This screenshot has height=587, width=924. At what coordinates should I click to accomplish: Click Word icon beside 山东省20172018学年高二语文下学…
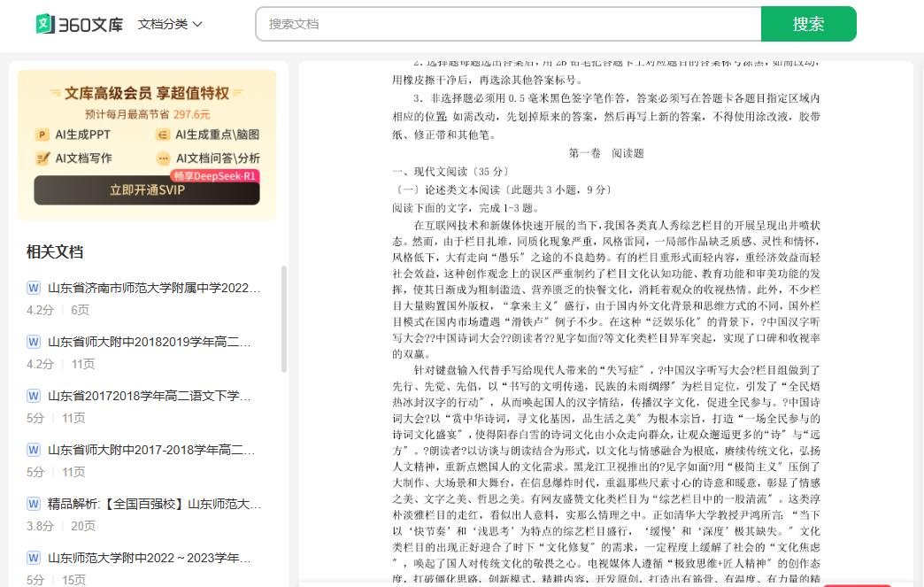click(x=34, y=396)
